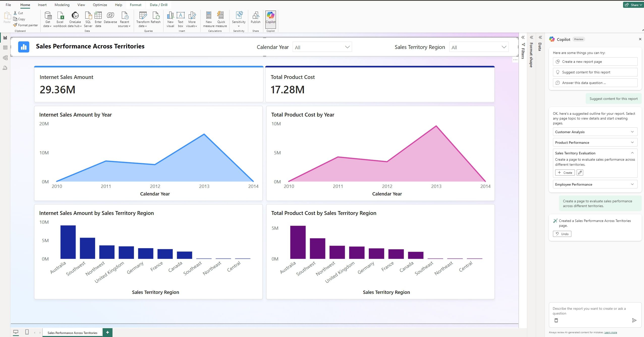Click Create button for Sales Territory Evaluation
Viewport: 644px width, 337px height.
pyautogui.click(x=565, y=173)
